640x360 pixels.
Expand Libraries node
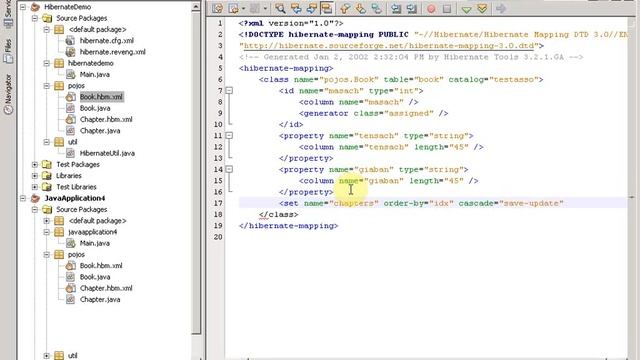[x=35, y=176]
